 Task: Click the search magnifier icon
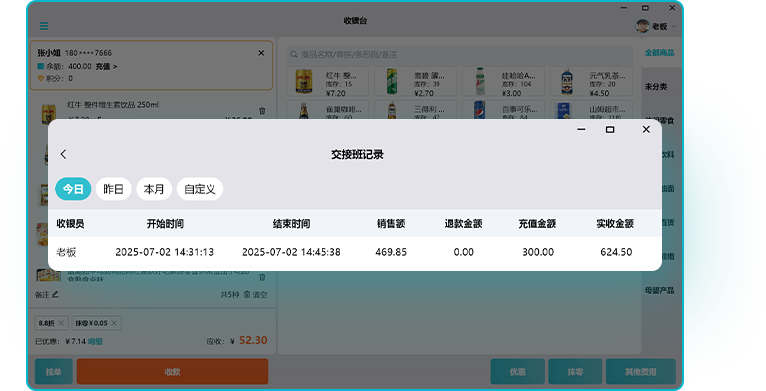294,55
